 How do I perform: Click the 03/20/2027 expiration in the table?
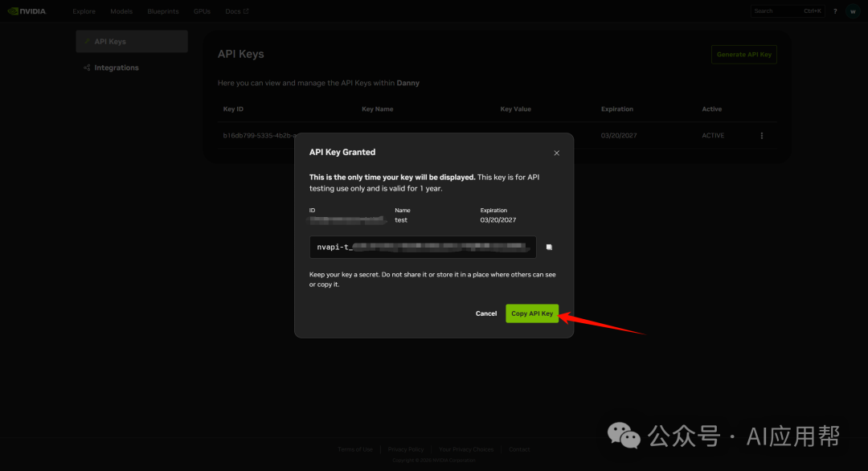point(618,136)
